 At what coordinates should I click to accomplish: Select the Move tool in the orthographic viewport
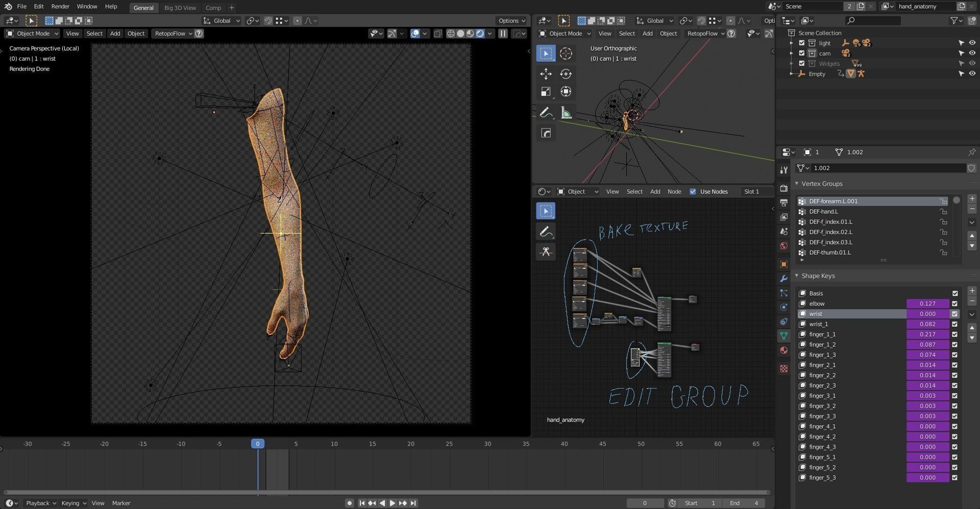point(546,74)
